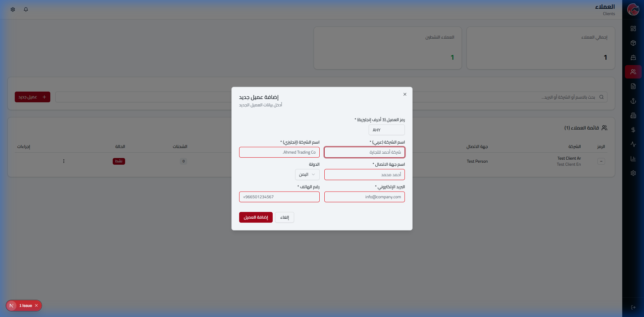Image resolution: width=644 pixels, height=317 pixels.
Task: Open the three-dot actions menu for Test Client
Action: pyautogui.click(x=64, y=161)
